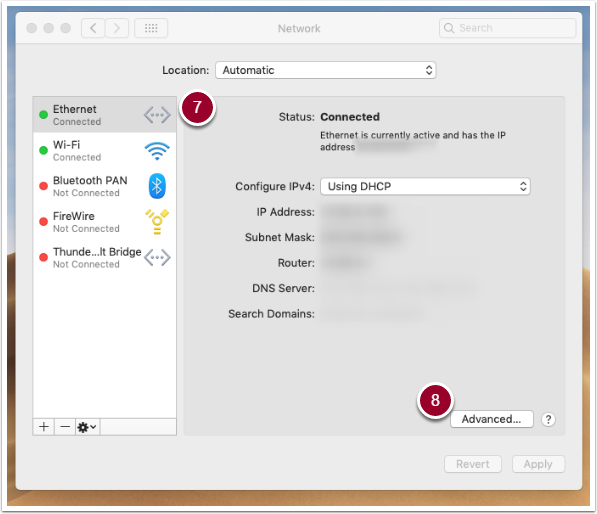Image resolution: width=597 pixels, height=514 pixels.
Task: Select the Bluetooth PAN service
Action: tap(105, 186)
